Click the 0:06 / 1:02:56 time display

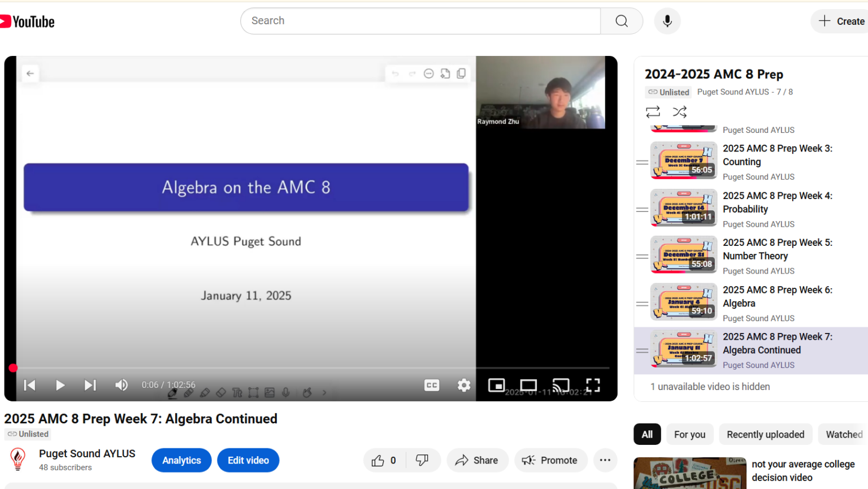(168, 385)
